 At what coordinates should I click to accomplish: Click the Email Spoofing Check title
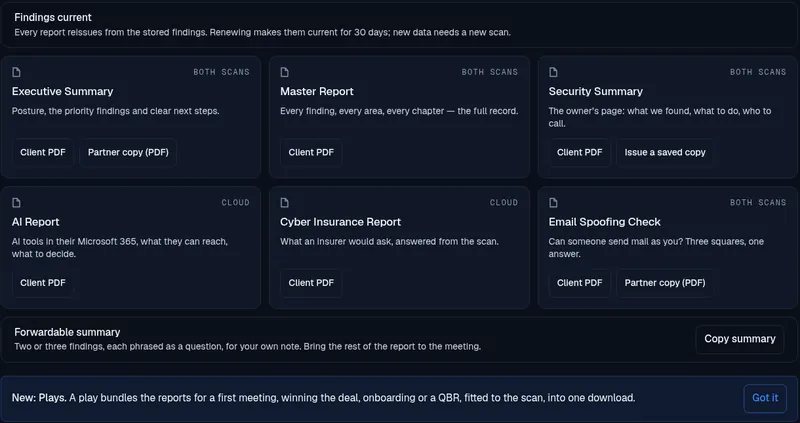click(605, 222)
